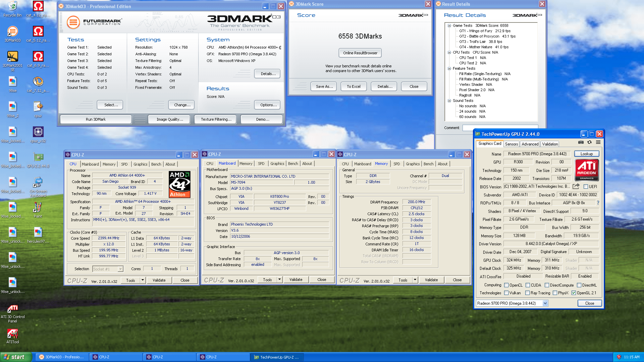Toggle the OpenCL checkbox

click(x=506, y=285)
